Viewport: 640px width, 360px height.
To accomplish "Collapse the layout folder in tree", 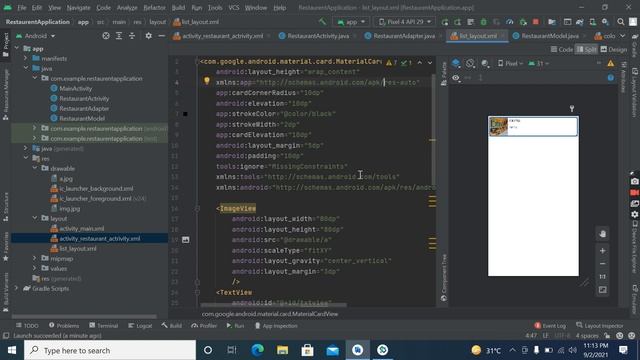I will 35,218.
